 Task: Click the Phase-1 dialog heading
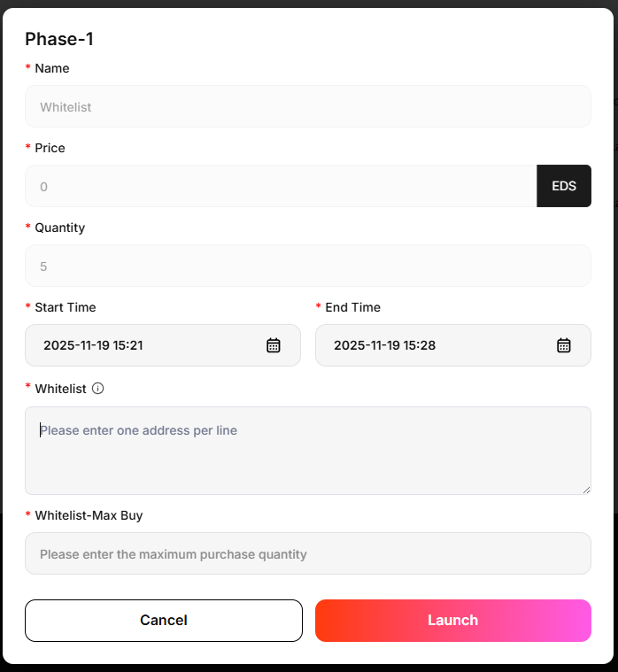[x=59, y=39]
